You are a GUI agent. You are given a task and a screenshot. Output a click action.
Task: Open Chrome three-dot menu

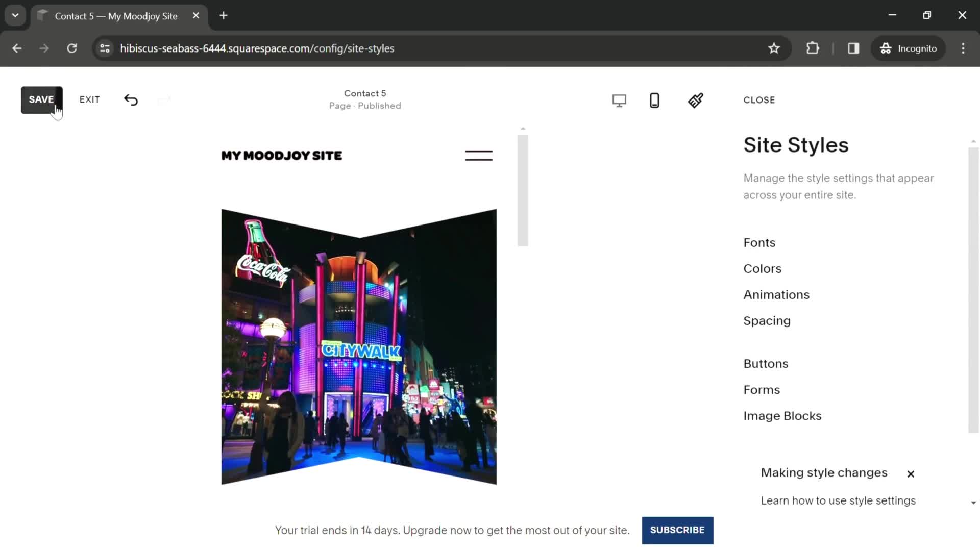coord(963,48)
